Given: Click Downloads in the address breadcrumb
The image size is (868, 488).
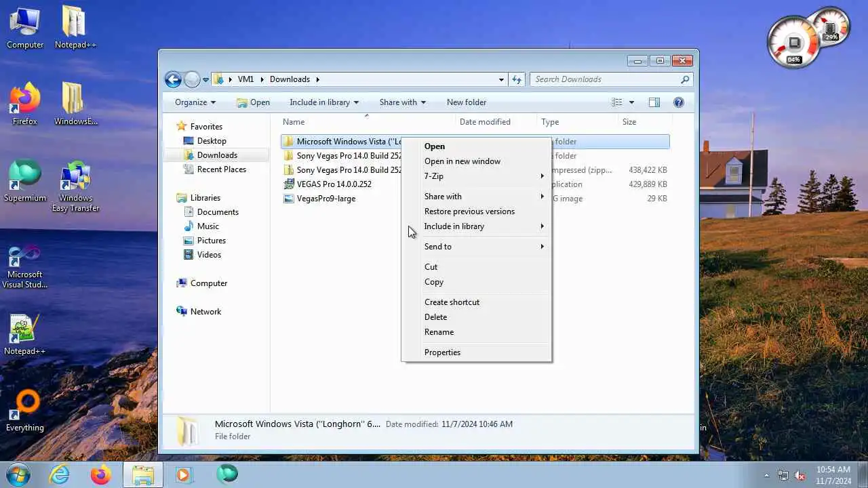Looking at the screenshot, I should 290,79.
